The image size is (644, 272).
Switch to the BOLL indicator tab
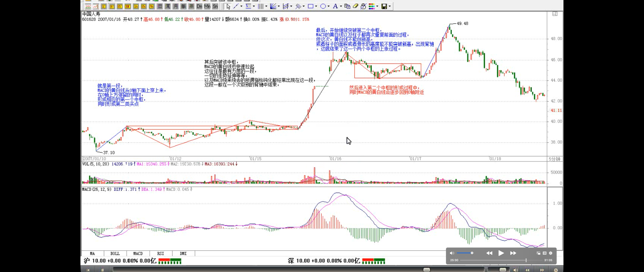coord(115,254)
